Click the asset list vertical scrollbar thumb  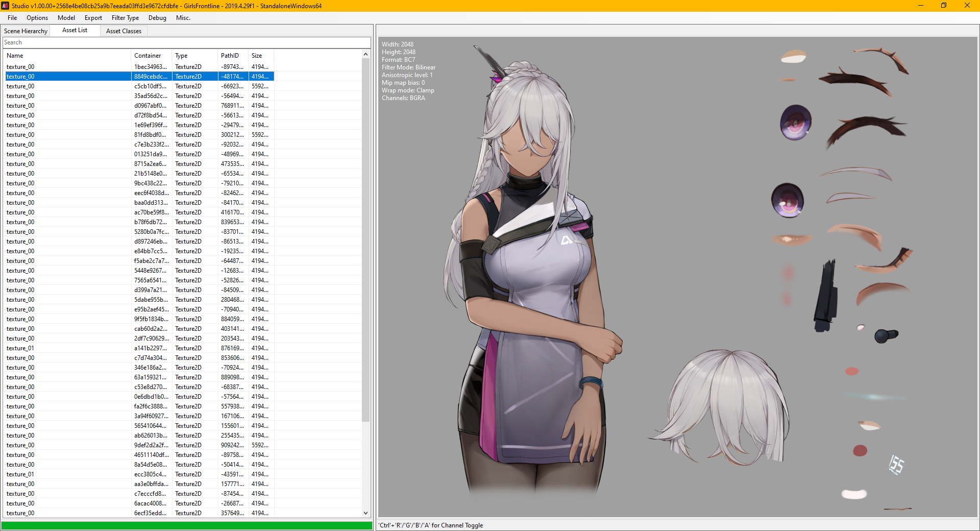365,240
